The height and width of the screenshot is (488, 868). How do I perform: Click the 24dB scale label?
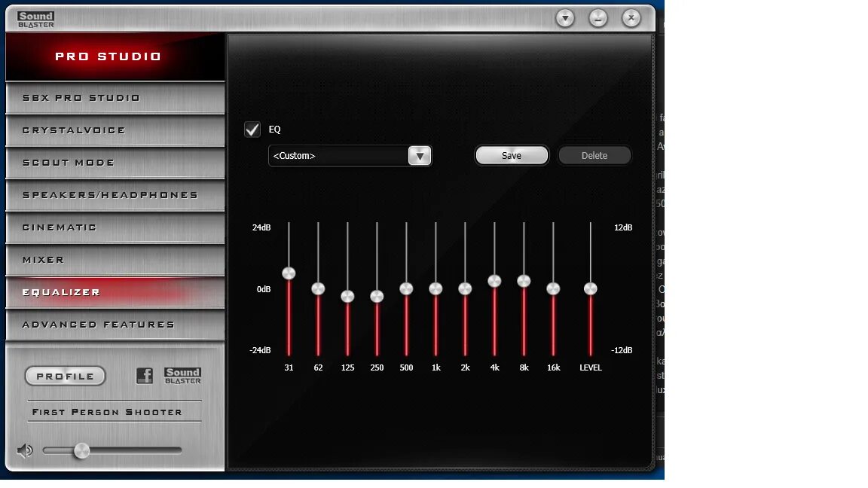tap(261, 227)
